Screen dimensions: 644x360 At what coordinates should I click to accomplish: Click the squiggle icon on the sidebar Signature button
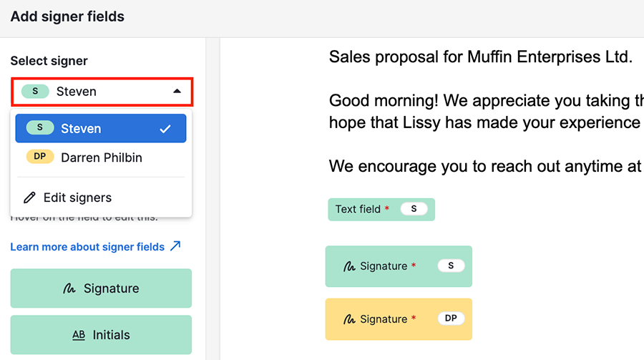(69, 288)
